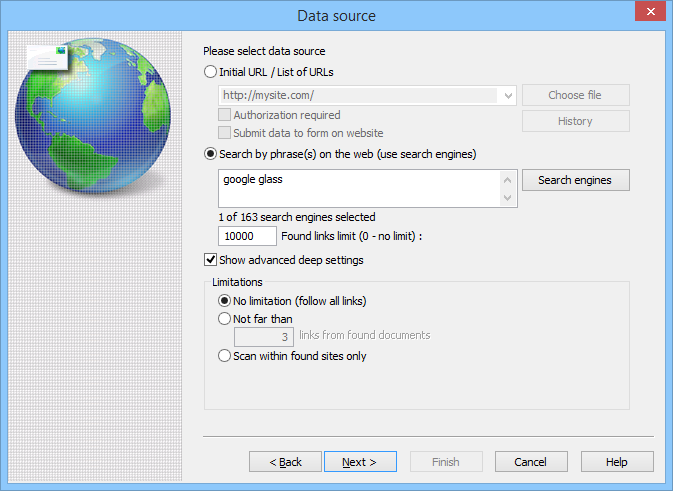Open the Search engines list
This screenshot has height=491, width=673.
coord(575,180)
